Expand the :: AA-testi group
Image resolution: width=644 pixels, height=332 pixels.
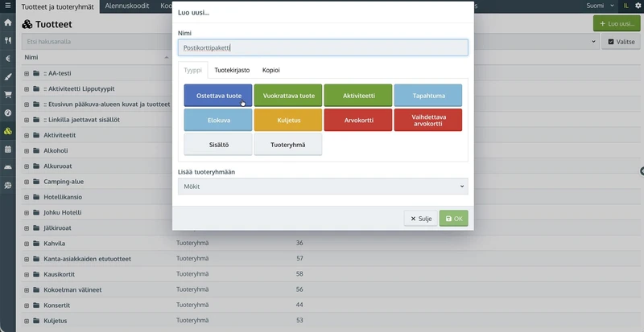click(x=27, y=73)
